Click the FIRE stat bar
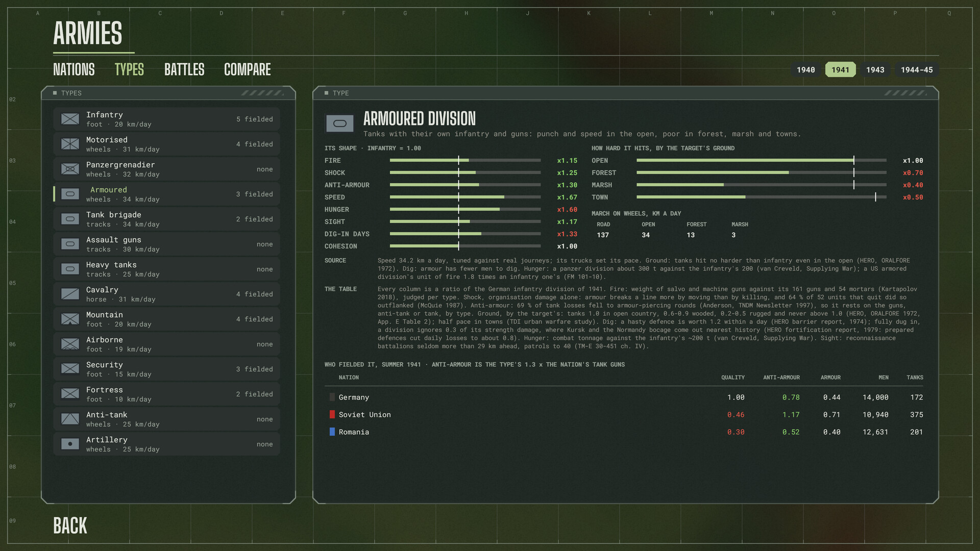The height and width of the screenshot is (551, 980). pos(465,160)
